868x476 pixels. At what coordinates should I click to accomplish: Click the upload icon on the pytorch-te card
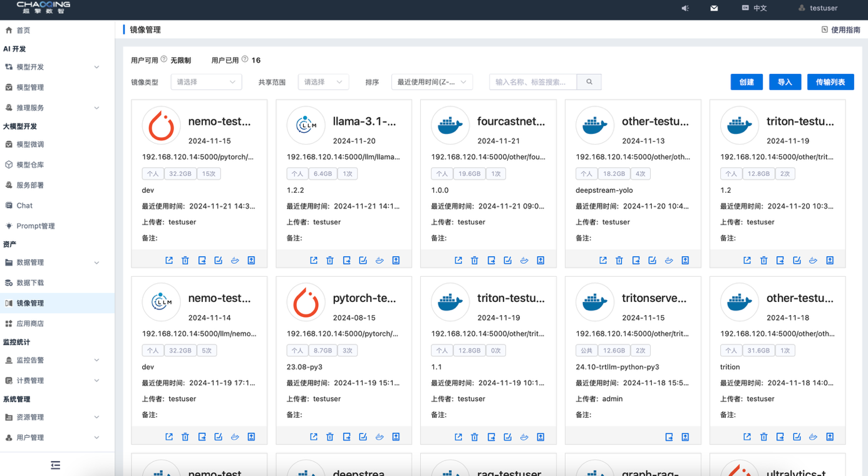click(x=396, y=437)
